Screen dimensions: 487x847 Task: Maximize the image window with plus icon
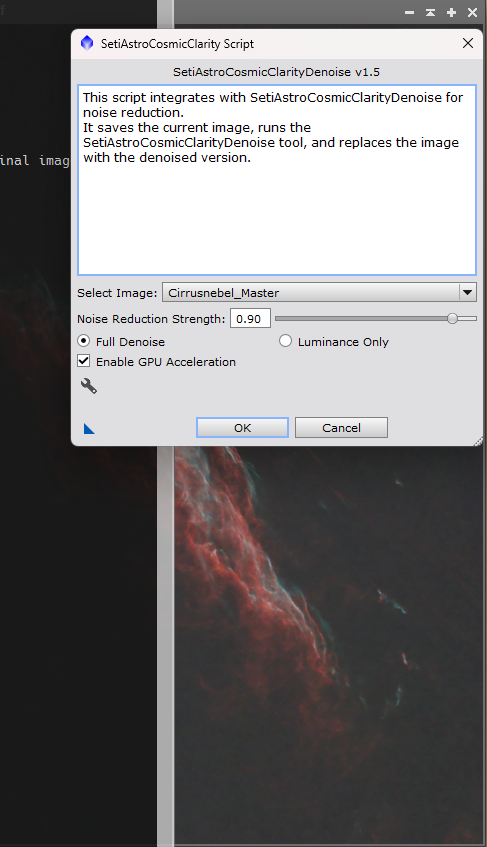[451, 12]
